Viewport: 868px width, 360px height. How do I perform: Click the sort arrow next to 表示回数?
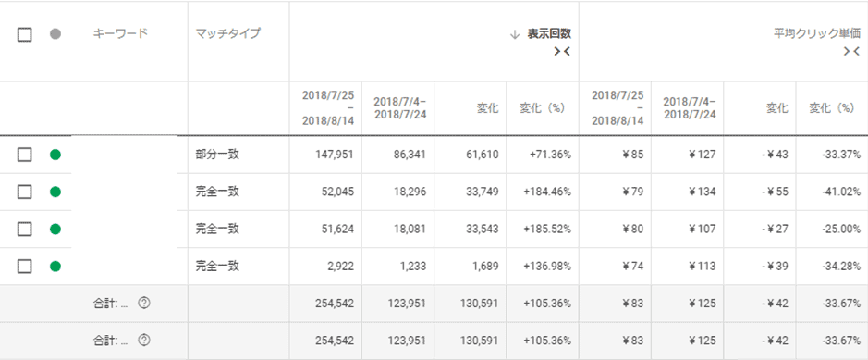click(515, 34)
